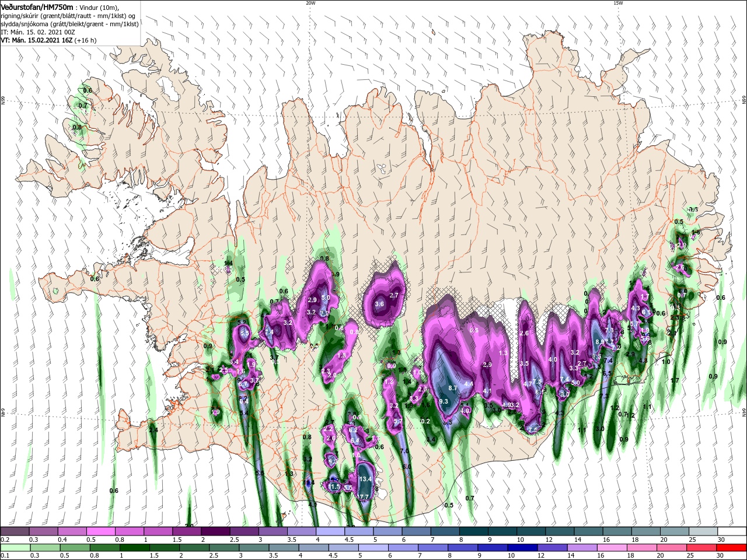Click the '20W' longitude label
Viewport: 747px width, 560px height.
pos(310,3)
